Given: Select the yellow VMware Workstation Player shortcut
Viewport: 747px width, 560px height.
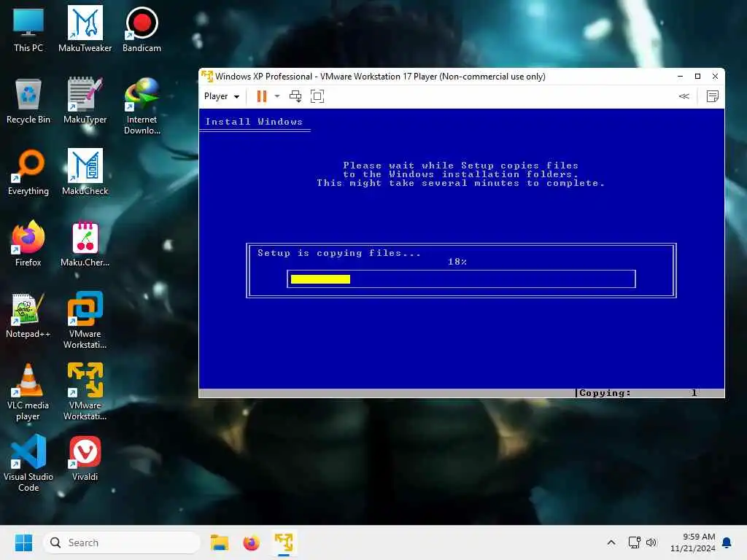Looking at the screenshot, I should (x=85, y=392).
